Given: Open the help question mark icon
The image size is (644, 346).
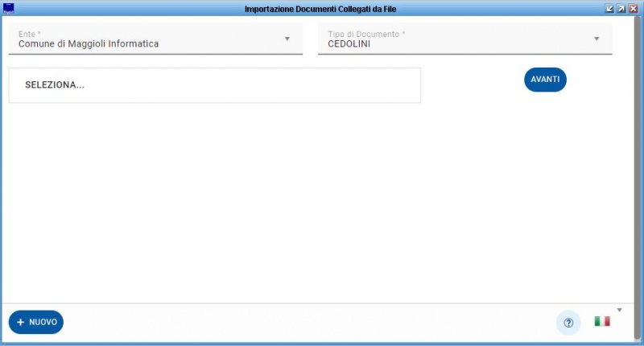Looking at the screenshot, I should tap(568, 323).
